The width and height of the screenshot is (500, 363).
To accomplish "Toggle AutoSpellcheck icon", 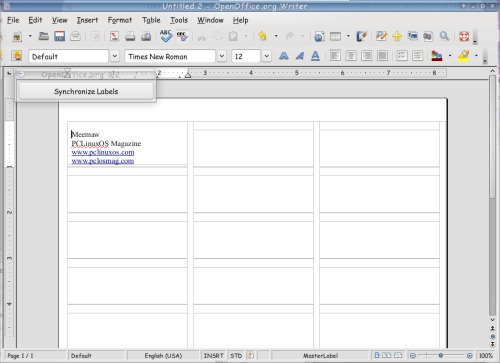I will [x=182, y=36].
